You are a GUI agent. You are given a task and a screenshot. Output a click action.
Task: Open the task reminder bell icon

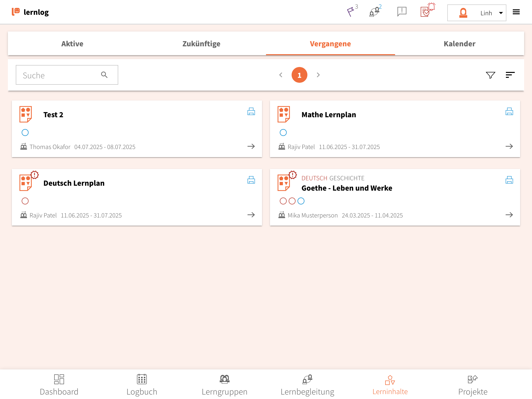pyautogui.click(x=428, y=11)
